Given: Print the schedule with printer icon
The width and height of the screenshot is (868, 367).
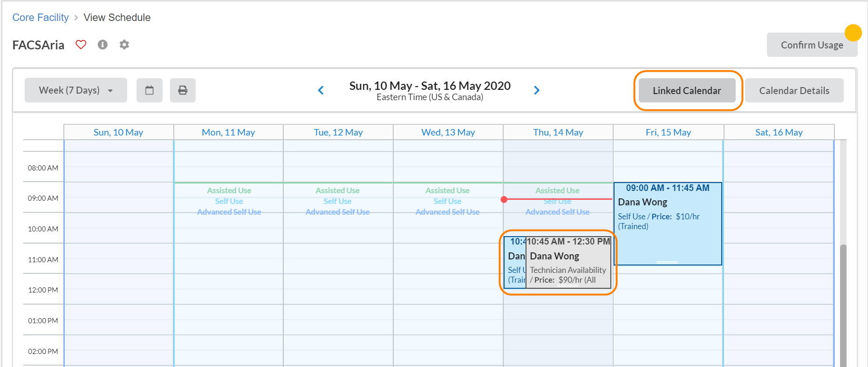Looking at the screenshot, I should pos(183,90).
